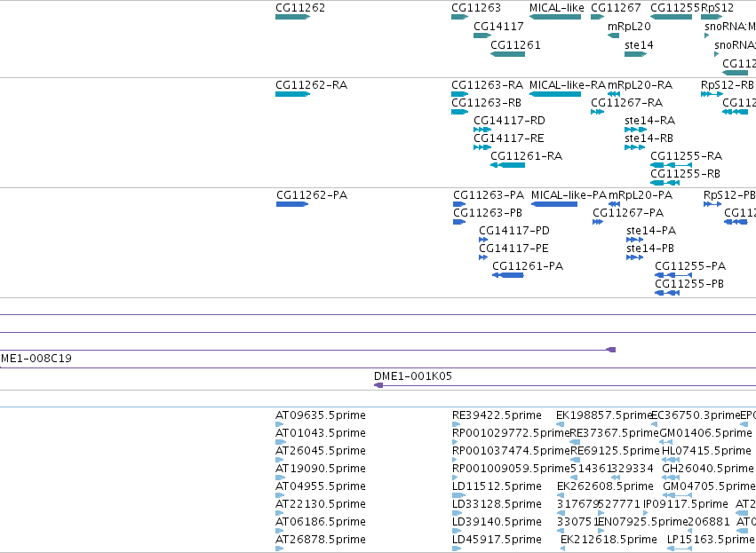Select the CG11262-PA protein label
The width and height of the screenshot is (756, 553).
pos(312,195)
